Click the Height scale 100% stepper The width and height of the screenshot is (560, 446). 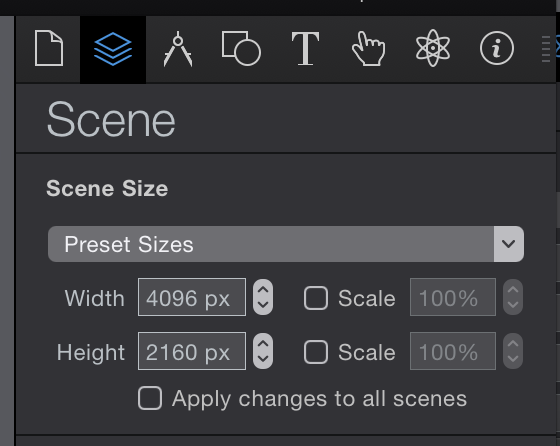pyautogui.click(x=513, y=351)
